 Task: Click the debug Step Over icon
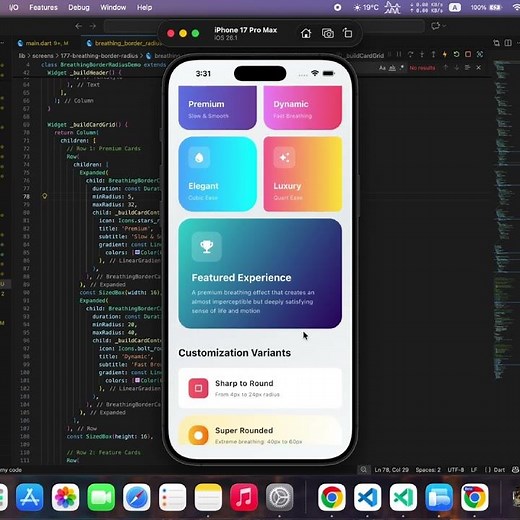tap(410, 54)
